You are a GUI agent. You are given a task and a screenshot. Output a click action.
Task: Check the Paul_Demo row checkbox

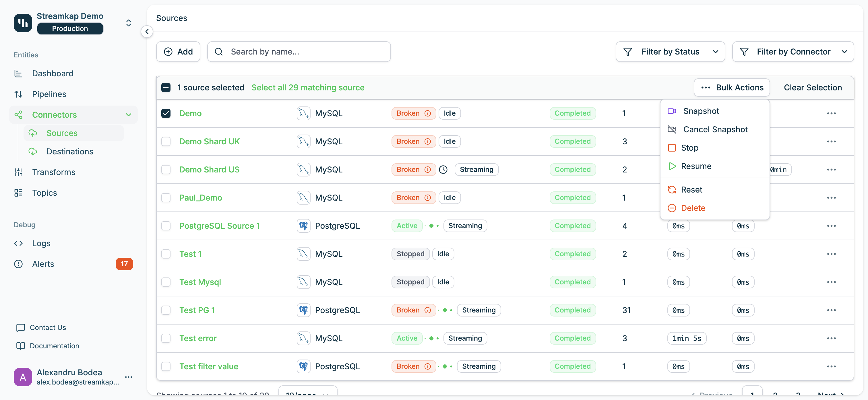[x=166, y=198]
